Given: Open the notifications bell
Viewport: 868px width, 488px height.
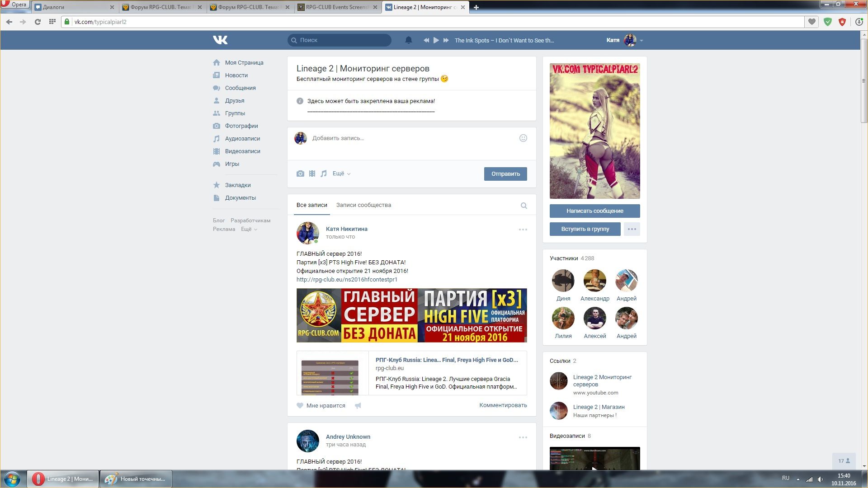Looking at the screenshot, I should [x=409, y=40].
